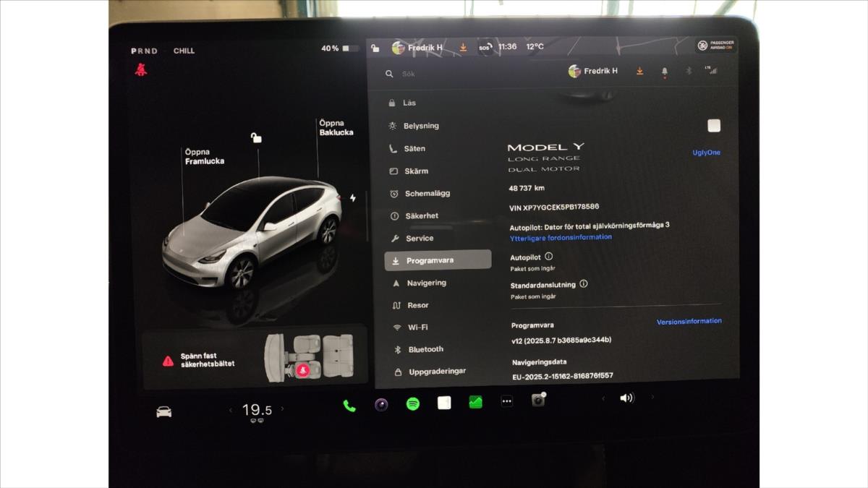Image resolution: width=868 pixels, height=488 pixels.
Task: Tap the orange download icon in status bar
Action: pyautogui.click(x=463, y=48)
